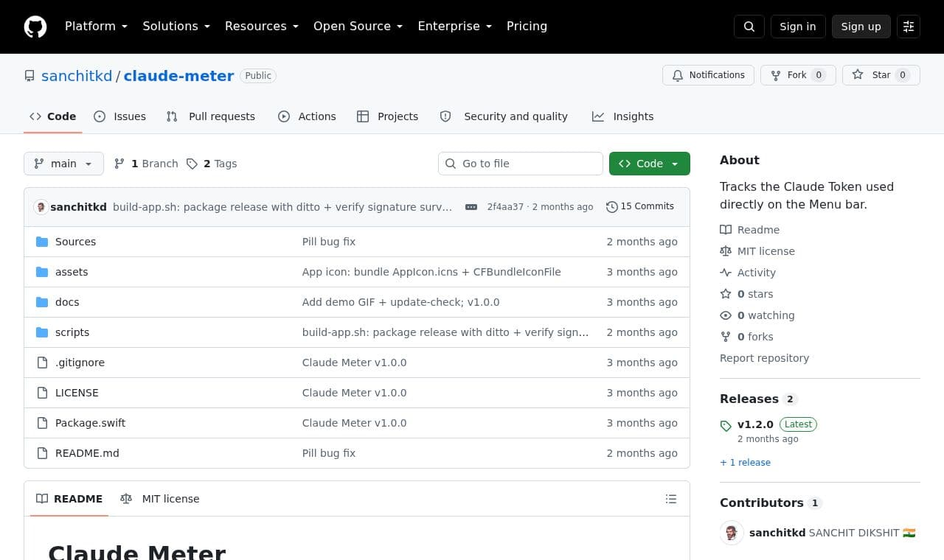This screenshot has width=944, height=560.
Task: Click the sanchitkd commit author avatar
Action: 41,207
